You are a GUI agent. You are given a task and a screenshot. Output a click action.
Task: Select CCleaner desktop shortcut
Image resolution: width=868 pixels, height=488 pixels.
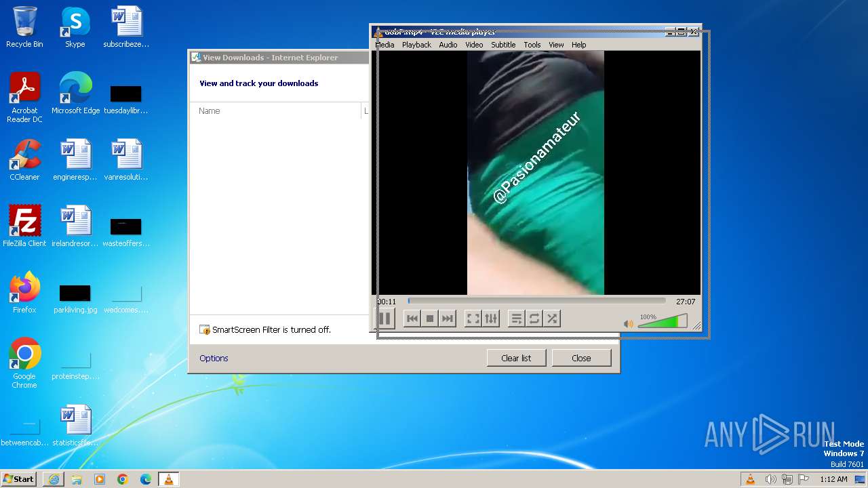[24, 160]
